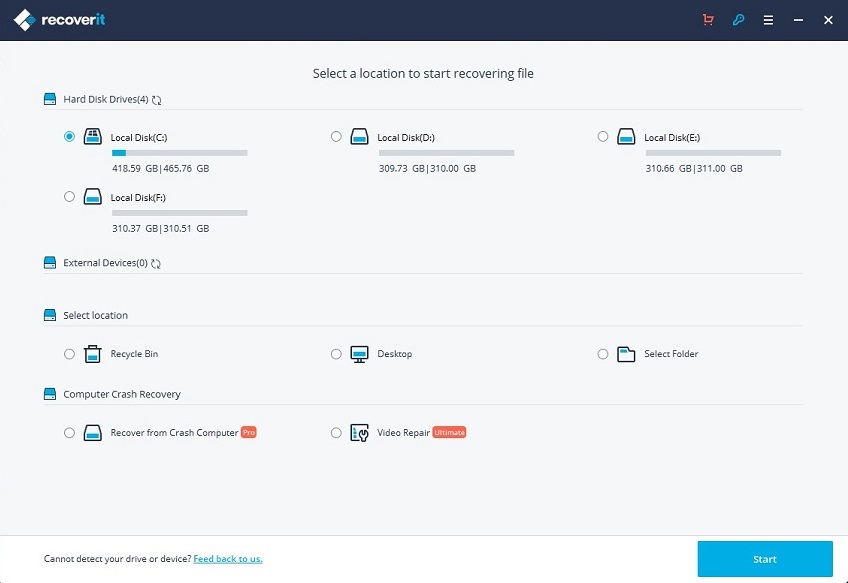Click the Select Folder label
Image resolution: width=848 pixels, height=583 pixels.
[671, 354]
